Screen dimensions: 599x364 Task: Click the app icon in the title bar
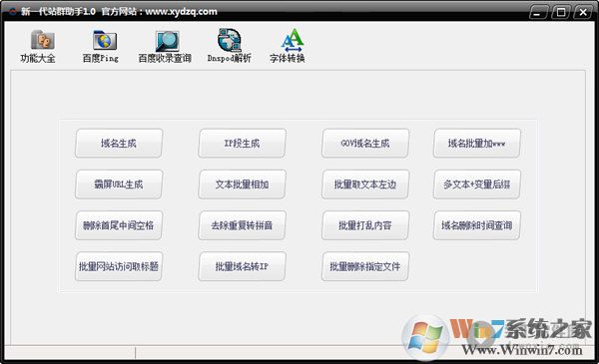13,11
